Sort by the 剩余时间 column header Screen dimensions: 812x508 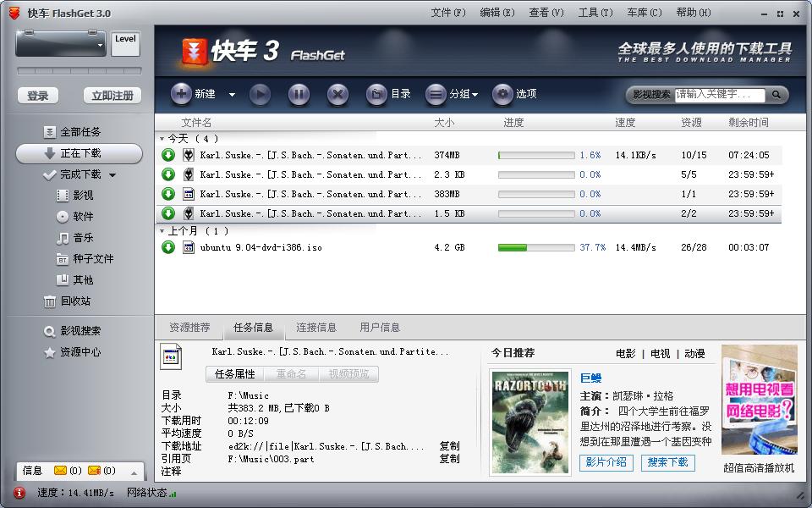pyautogui.click(x=749, y=123)
